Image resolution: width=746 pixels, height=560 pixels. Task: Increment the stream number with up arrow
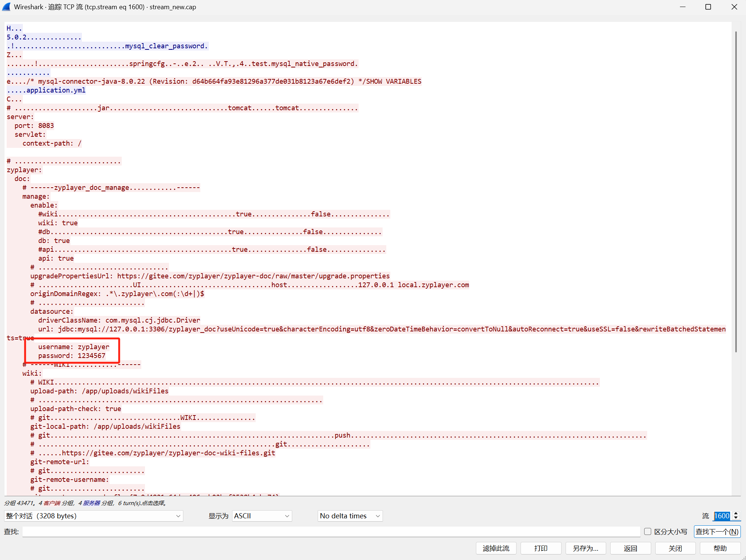(x=736, y=514)
